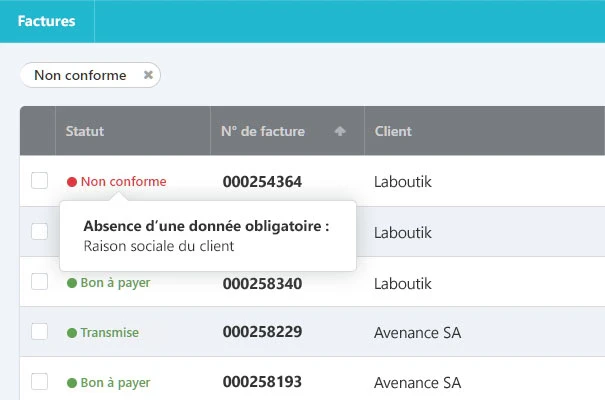Click red status dot of invoice 000254364
Viewport: 605px width, 400px height.
(x=72, y=182)
